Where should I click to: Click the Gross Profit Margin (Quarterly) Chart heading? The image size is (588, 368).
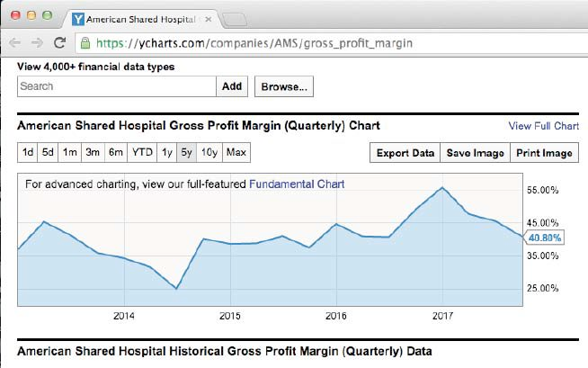pyautogui.click(x=199, y=125)
